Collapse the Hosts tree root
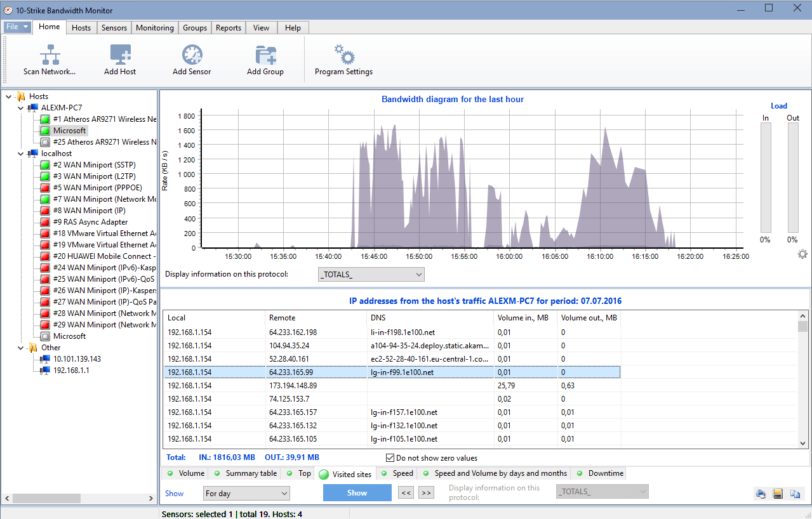Screen dimensions: 812x519 8,96
